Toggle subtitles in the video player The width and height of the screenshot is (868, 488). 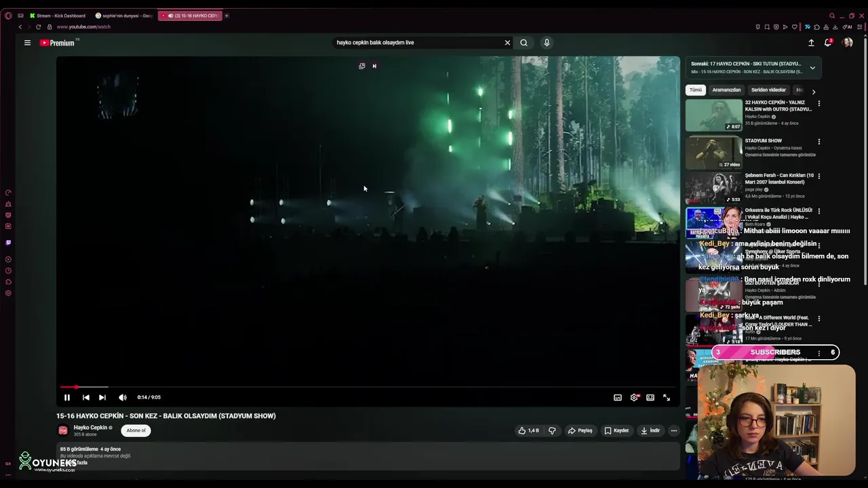click(618, 398)
